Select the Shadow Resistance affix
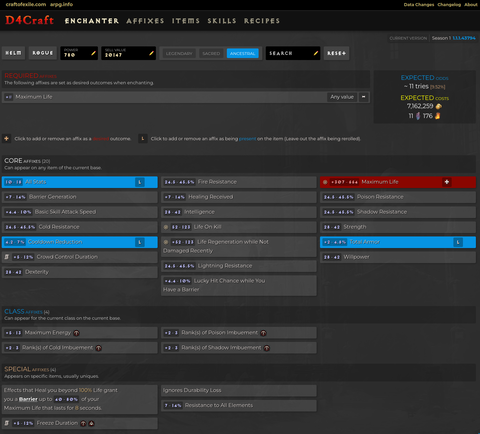Screen dimensions: 480x434 (398, 212)
